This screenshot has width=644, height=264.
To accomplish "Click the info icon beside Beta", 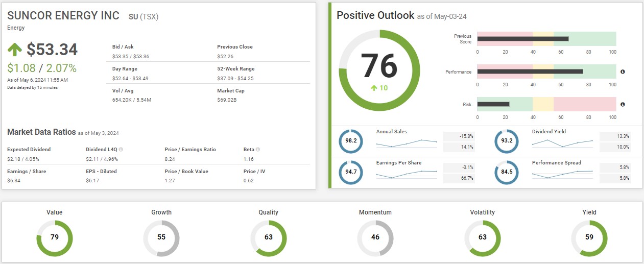I will click(258, 150).
